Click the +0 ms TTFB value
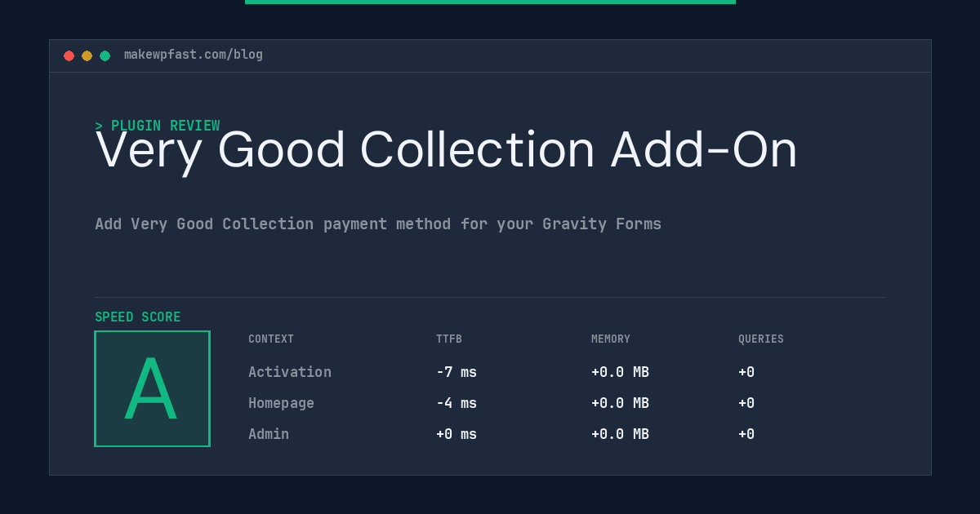Viewport: 980px width, 514px height. tap(457, 434)
